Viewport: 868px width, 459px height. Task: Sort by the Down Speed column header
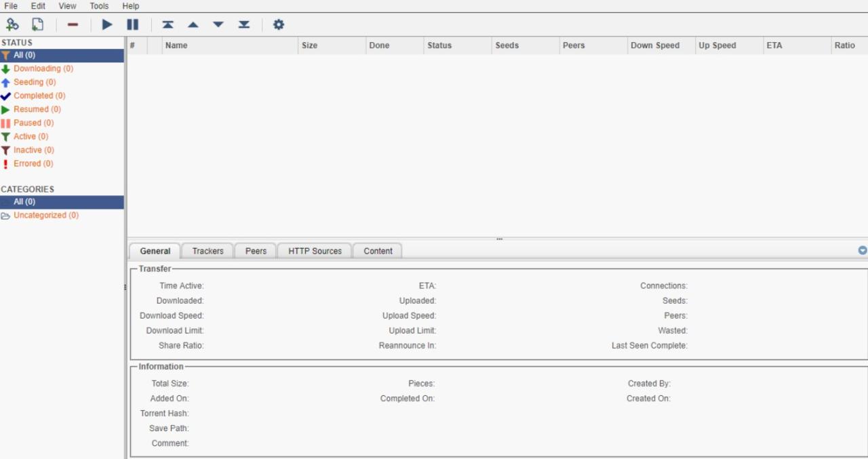pyautogui.click(x=661, y=45)
